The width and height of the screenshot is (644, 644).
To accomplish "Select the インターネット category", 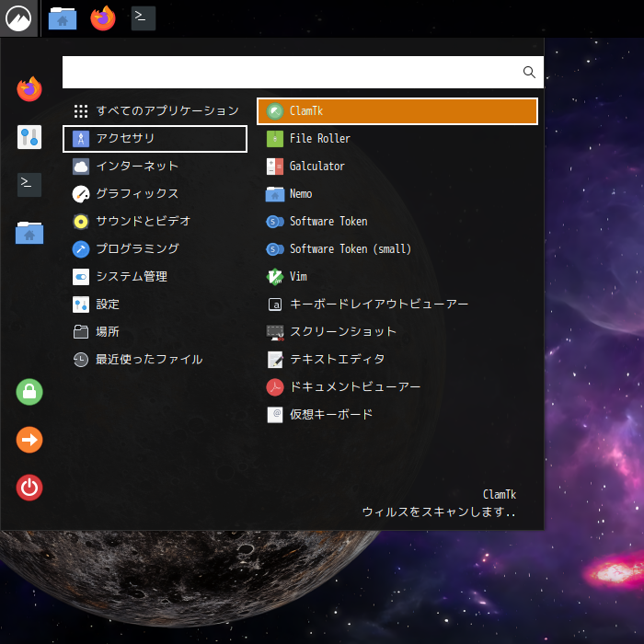I will coord(155,167).
